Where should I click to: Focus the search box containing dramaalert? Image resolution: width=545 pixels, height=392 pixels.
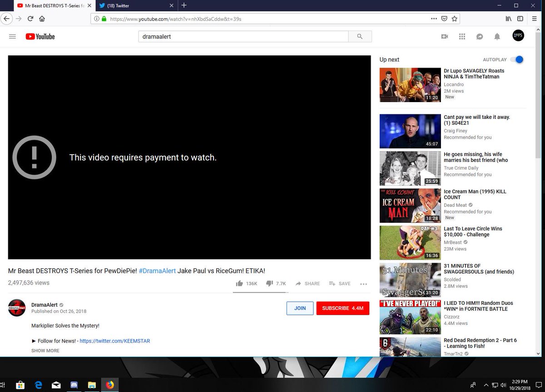243,37
